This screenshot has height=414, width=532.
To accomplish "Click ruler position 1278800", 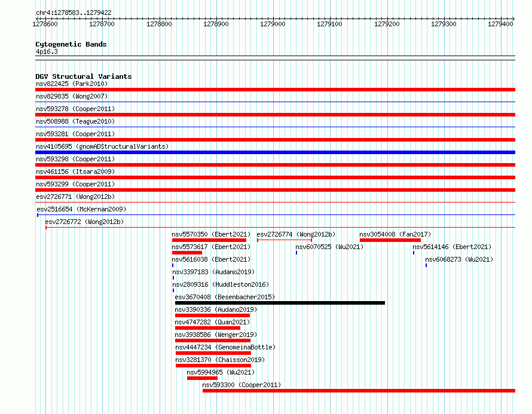I will 159,24.
